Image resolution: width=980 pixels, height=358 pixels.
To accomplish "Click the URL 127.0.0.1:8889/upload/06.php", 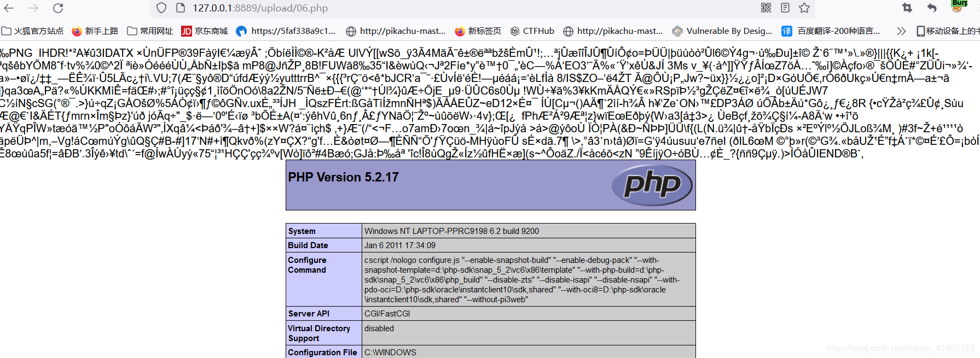I will pyautogui.click(x=260, y=8).
